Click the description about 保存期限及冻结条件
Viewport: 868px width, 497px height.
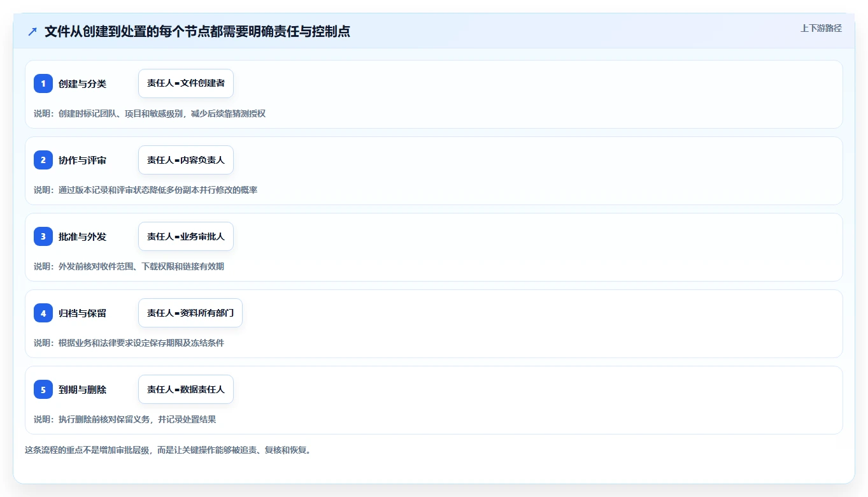(129, 343)
